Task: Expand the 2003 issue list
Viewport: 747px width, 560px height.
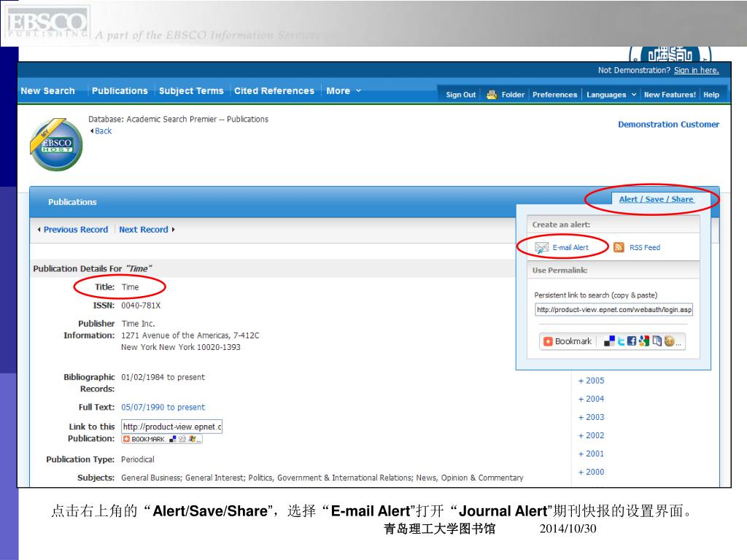Action: coord(591,417)
